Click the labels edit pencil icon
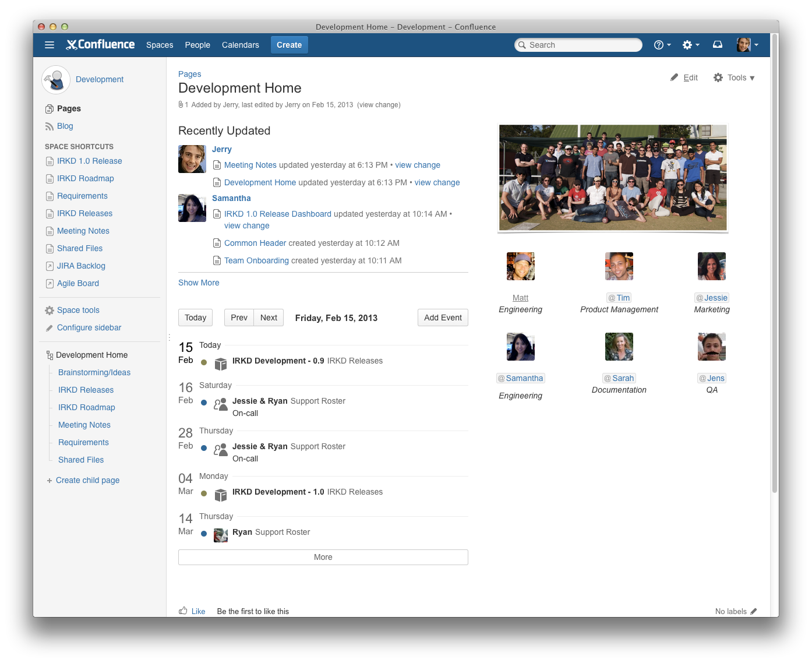The image size is (812, 663). pyautogui.click(x=753, y=611)
